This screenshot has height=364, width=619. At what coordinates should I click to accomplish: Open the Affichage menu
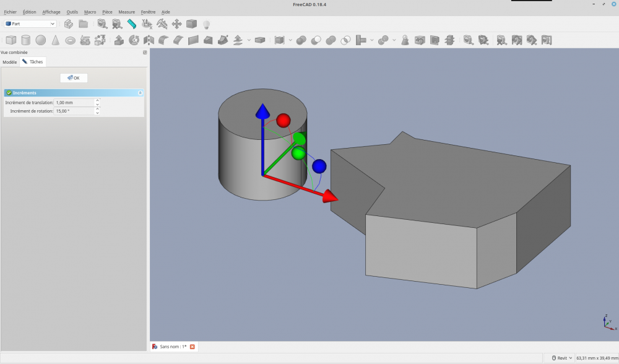click(51, 12)
